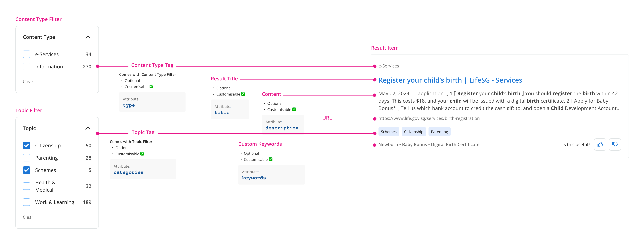Viewport: 644px width, 244px height.
Task: Clear the Topic filter selections
Action: 28,217
